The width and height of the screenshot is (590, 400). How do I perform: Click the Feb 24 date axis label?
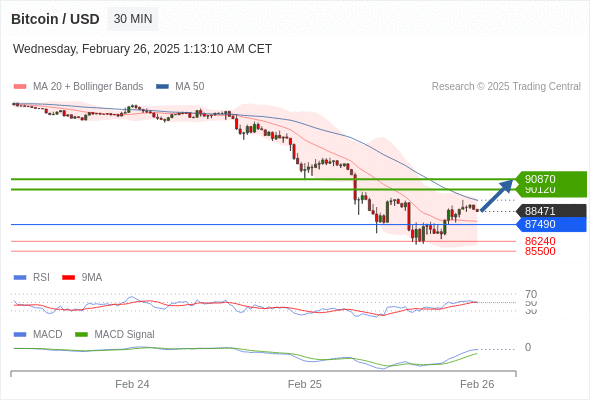132,384
